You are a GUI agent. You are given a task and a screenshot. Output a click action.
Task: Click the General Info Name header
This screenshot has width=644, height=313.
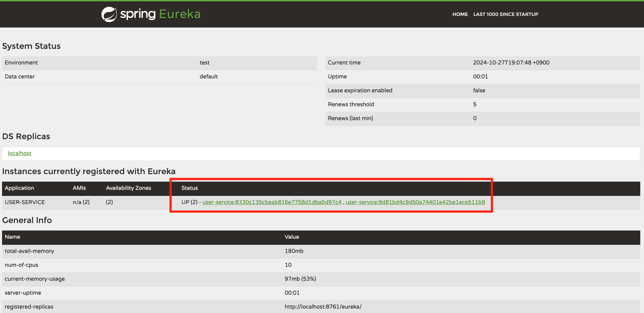[13, 237]
